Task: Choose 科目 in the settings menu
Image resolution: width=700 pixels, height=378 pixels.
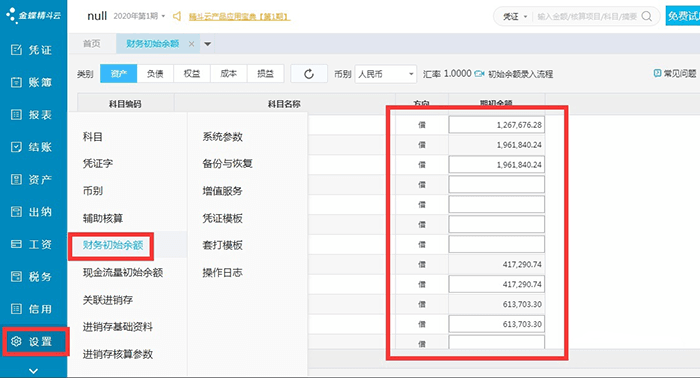Action: point(92,137)
